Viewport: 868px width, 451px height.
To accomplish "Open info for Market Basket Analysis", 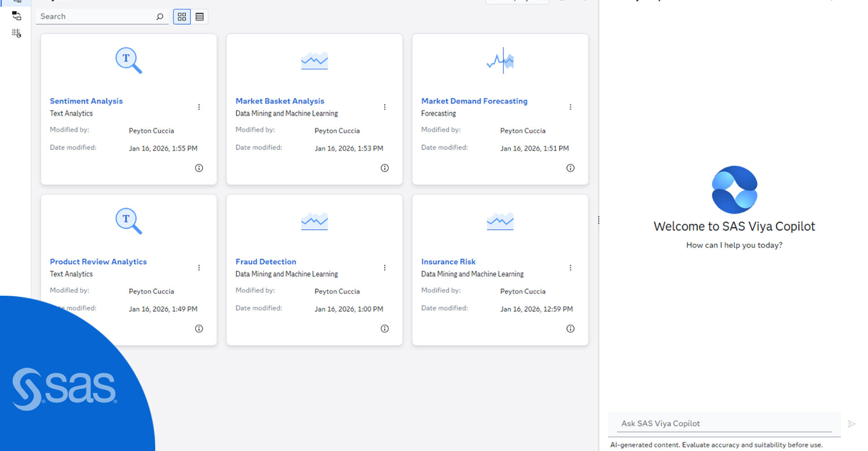I will pyautogui.click(x=385, y=168).
